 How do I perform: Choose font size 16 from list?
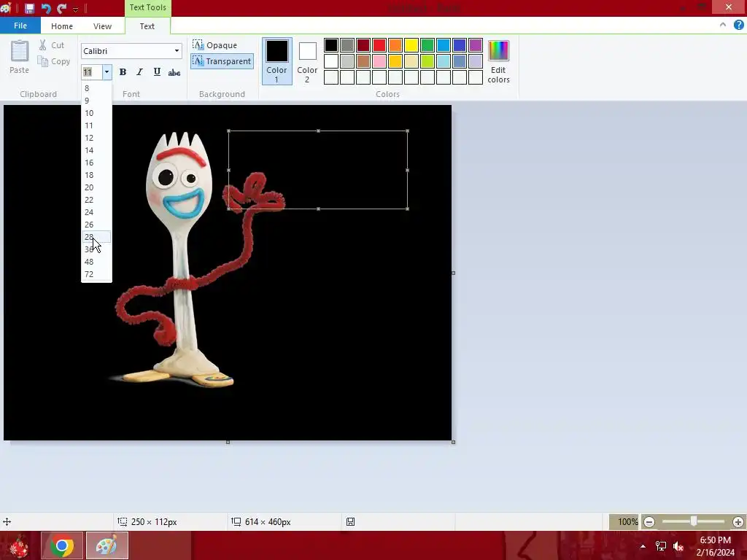[97, 163]
